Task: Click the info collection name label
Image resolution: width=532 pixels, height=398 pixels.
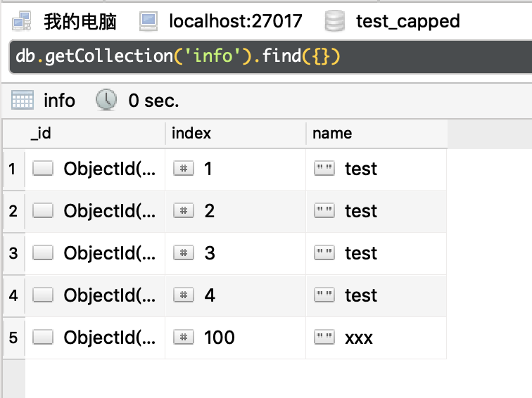Action: click(x=59, y=101)
